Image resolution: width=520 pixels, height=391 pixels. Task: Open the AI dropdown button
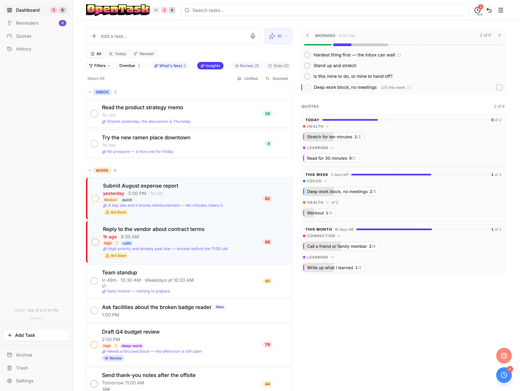click(x=278, y=36)
